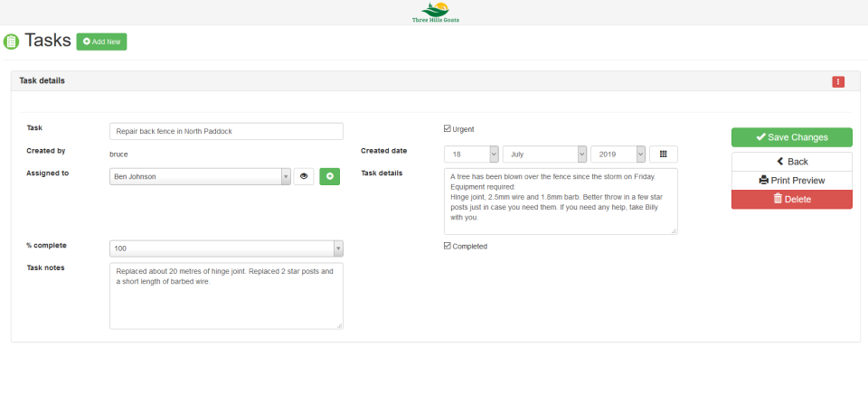Click into the Task notes text area
Viewport: 868px width, 403px height.
226,295
